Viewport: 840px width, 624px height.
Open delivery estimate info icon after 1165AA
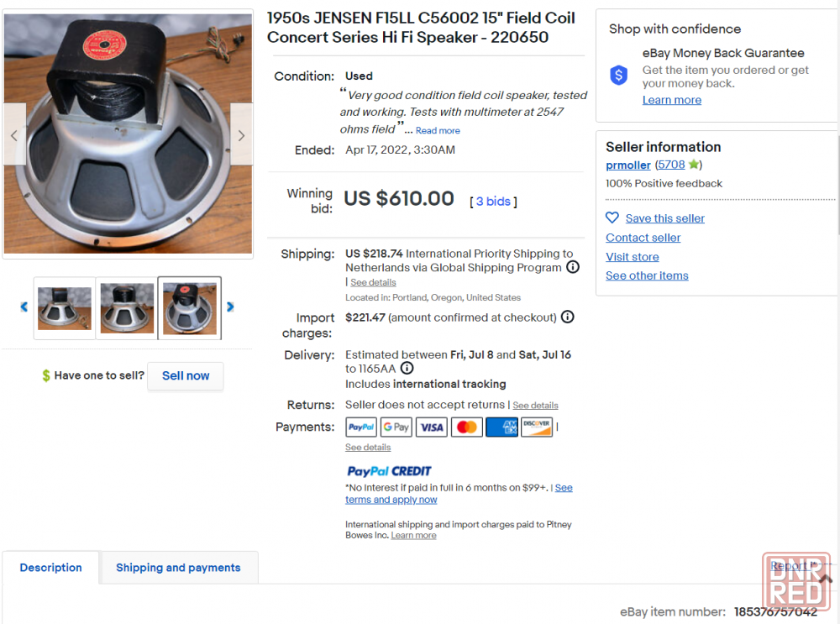tap(407, 368)
